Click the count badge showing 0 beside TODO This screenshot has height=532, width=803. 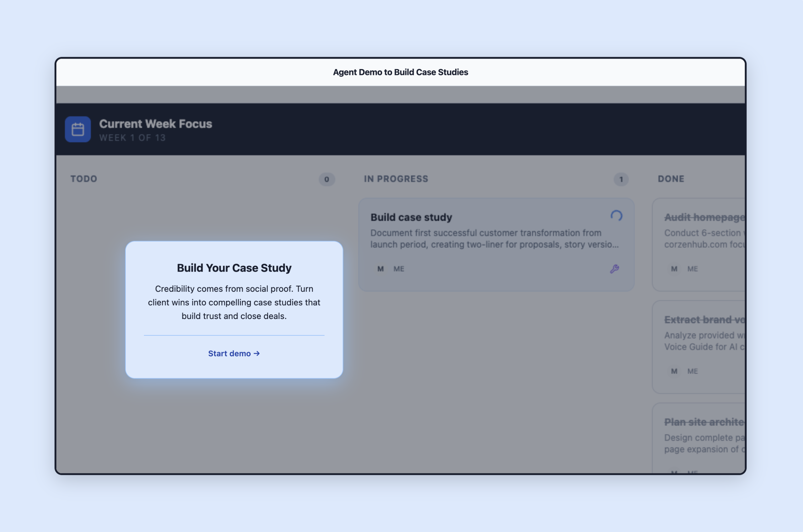[x=326, y=179]
